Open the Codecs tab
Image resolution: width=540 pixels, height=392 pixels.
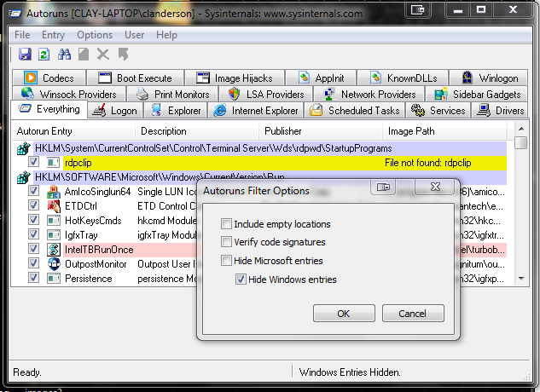49,78
